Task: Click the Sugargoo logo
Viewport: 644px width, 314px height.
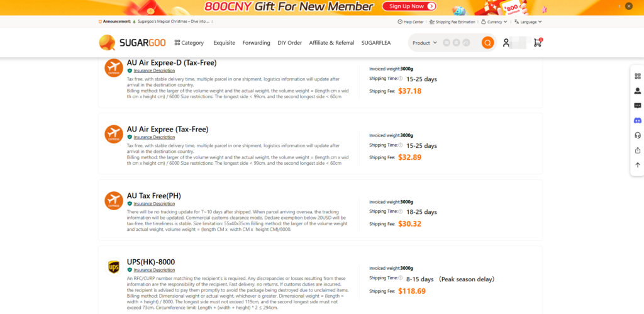Action: tap(133, 43)
